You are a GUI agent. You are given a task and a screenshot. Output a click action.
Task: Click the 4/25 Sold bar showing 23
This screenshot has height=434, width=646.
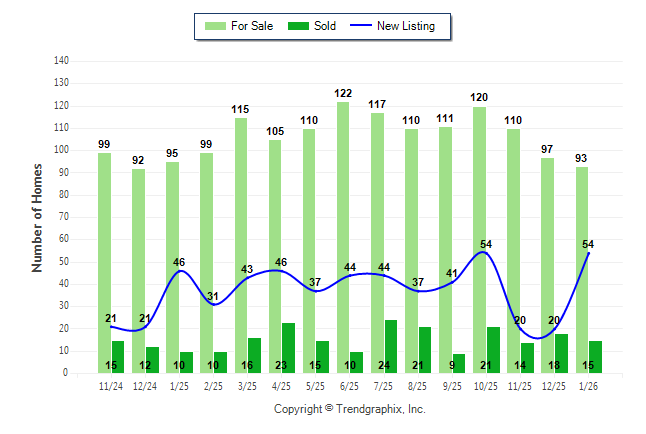tap(289, 347)
